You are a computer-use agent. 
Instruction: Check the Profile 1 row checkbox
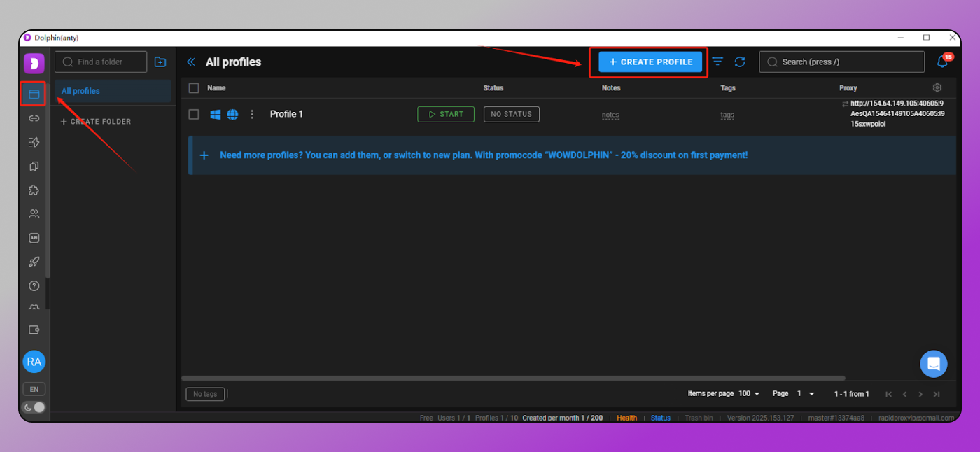[x=194, y=114]
